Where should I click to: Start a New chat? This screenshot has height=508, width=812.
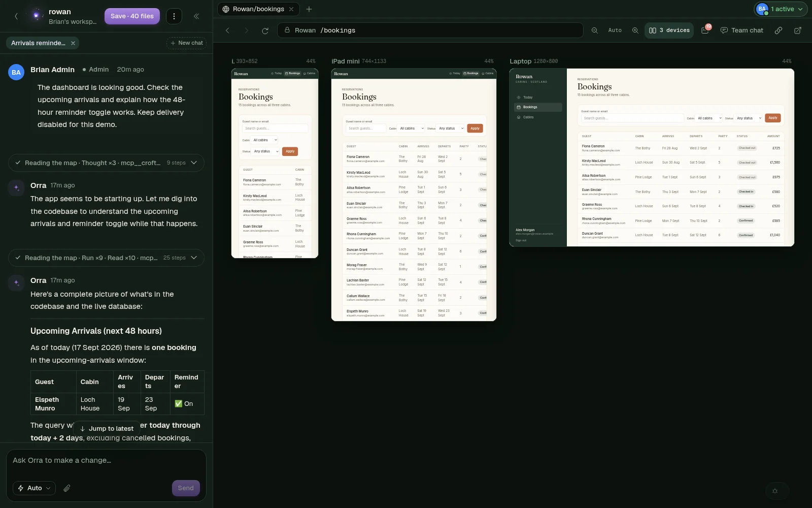tap(186, 43)
